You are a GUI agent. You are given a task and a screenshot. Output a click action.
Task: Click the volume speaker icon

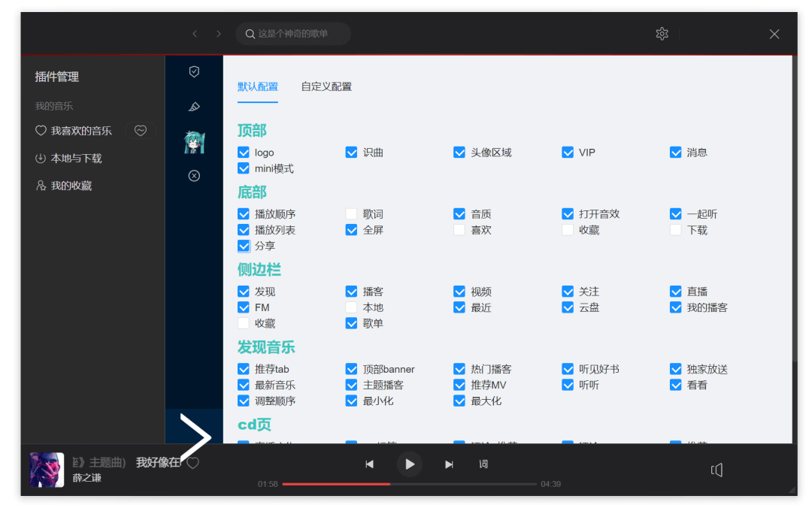pyautogui.click(x=717, y=470)
